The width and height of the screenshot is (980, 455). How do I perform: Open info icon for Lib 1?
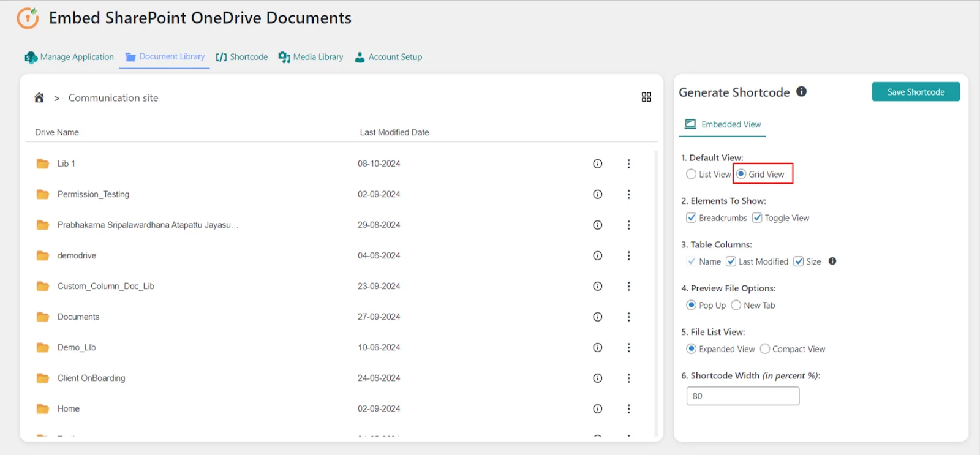598,164
